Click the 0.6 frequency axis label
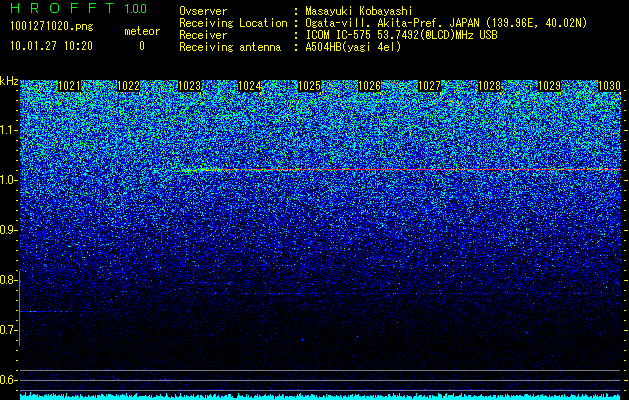This screenshot has height=400, width=629. pos(6,380)
